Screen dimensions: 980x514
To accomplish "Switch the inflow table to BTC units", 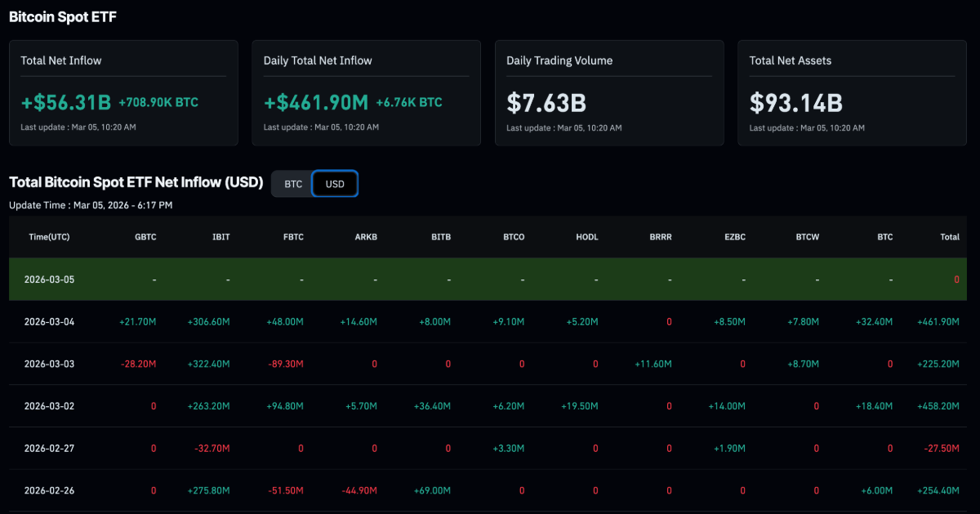I will click(292, 184).
